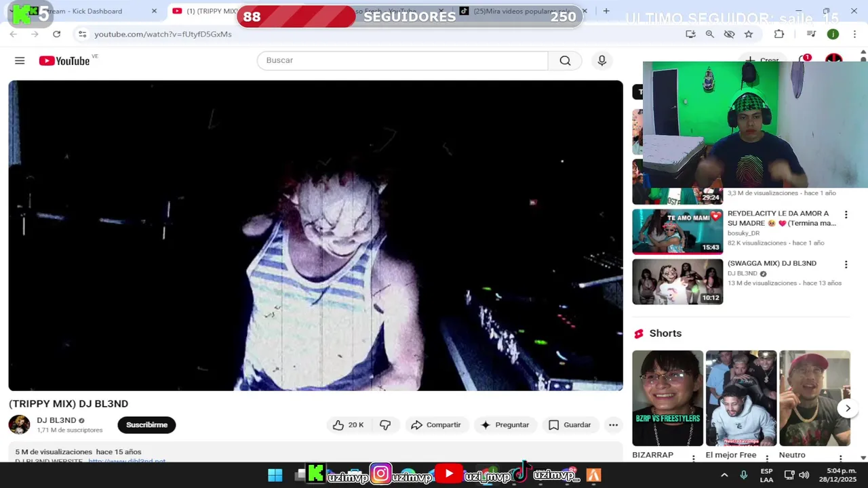Open the SWAGGA MIX 10:12 thumbnail

pos(677,281)
